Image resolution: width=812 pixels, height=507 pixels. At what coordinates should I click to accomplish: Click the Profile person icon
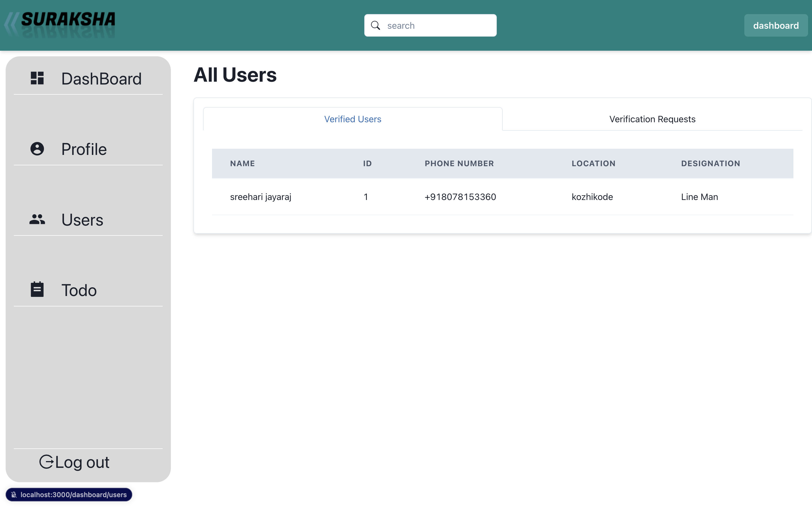(37, 148)
